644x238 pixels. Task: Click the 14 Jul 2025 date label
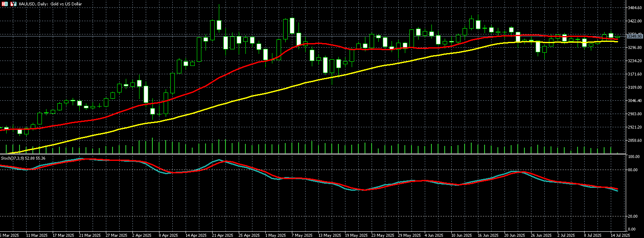coord(620,235)
